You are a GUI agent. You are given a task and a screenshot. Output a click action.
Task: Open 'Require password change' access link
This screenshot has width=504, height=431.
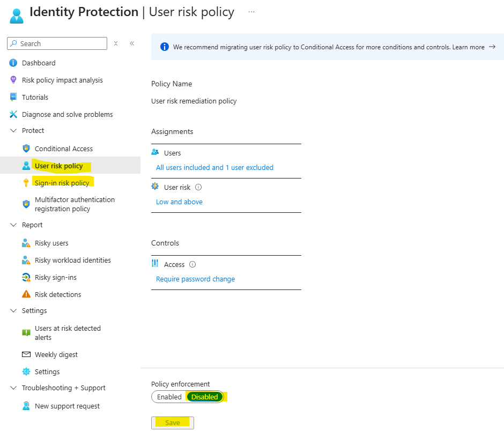click(x=195, y=279)
